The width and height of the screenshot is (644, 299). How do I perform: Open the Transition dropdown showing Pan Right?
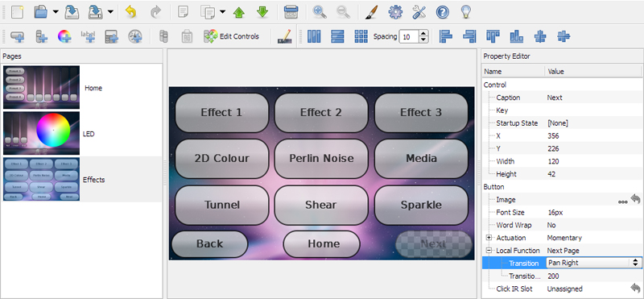593,263
